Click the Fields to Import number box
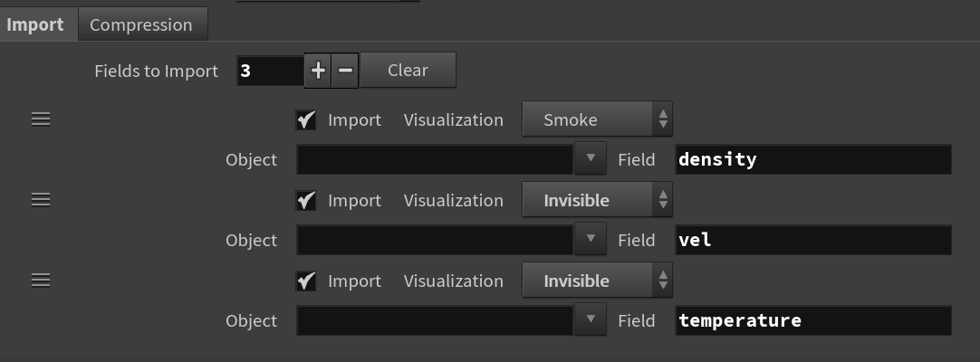Image resolution: width=980 pixels, height=362 pixels. [270, 71]
